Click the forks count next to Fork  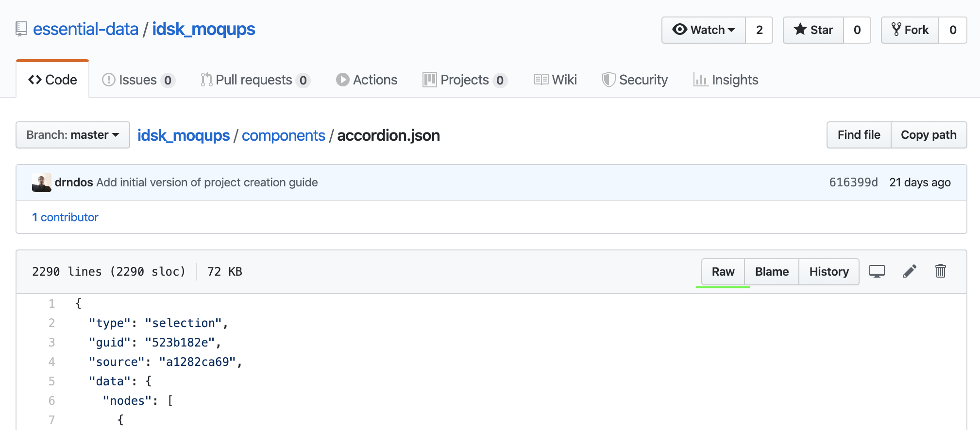coord(953,30)
